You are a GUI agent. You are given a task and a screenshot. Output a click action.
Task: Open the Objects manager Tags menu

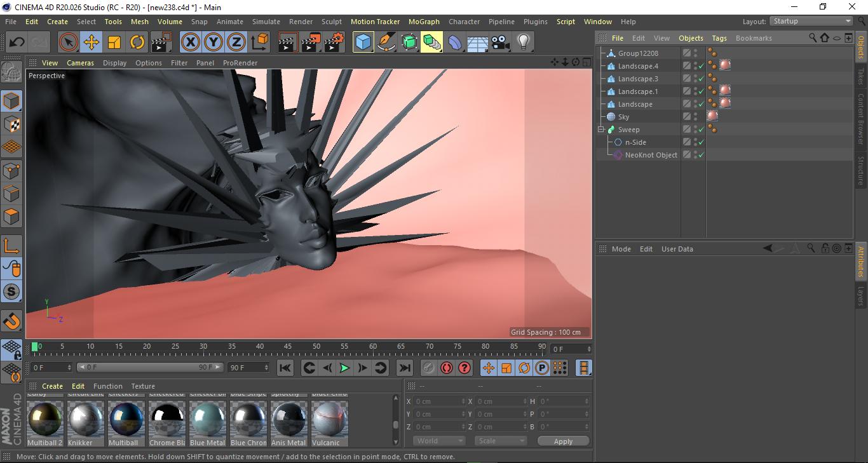point(719,38)
